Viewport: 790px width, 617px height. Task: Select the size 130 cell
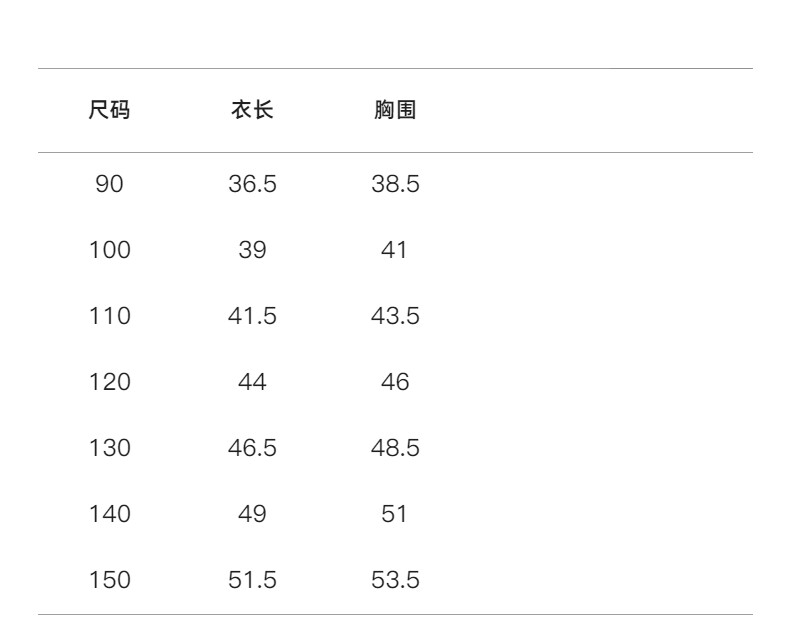click(110, 449)
